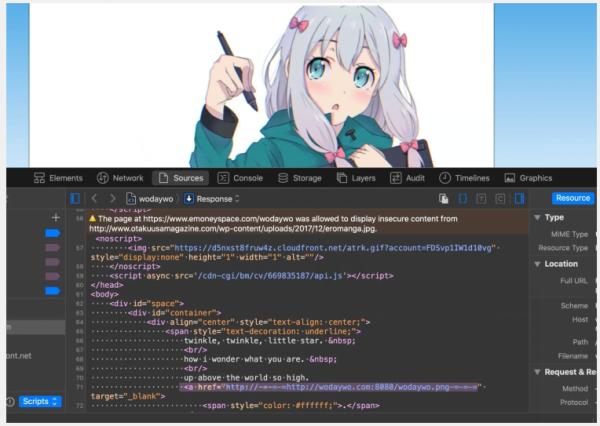The image size is (600, 426).
Task: Select the Sources tab
Action: [x=181, y=178]
